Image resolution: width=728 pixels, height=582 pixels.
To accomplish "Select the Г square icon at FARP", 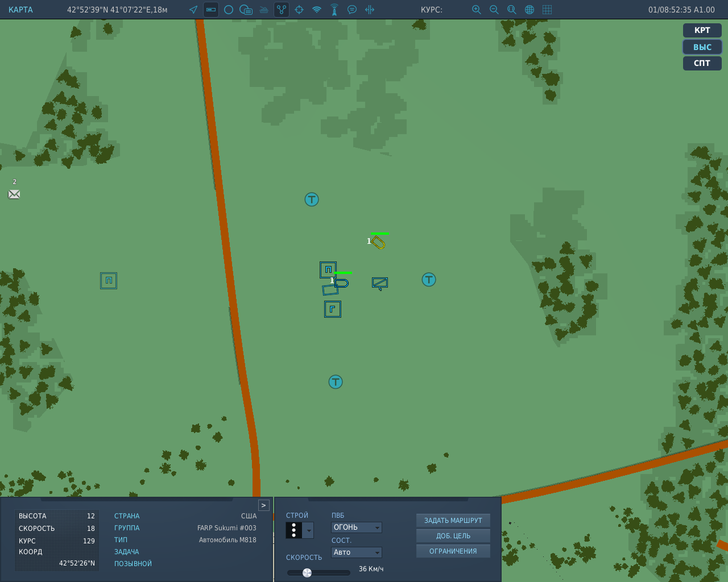I will pos(333,309).
